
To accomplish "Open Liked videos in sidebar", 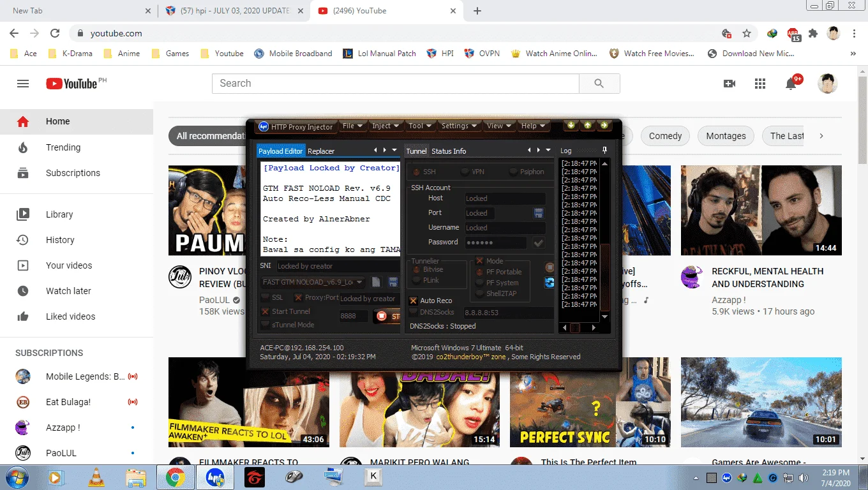I will point(77,316).
